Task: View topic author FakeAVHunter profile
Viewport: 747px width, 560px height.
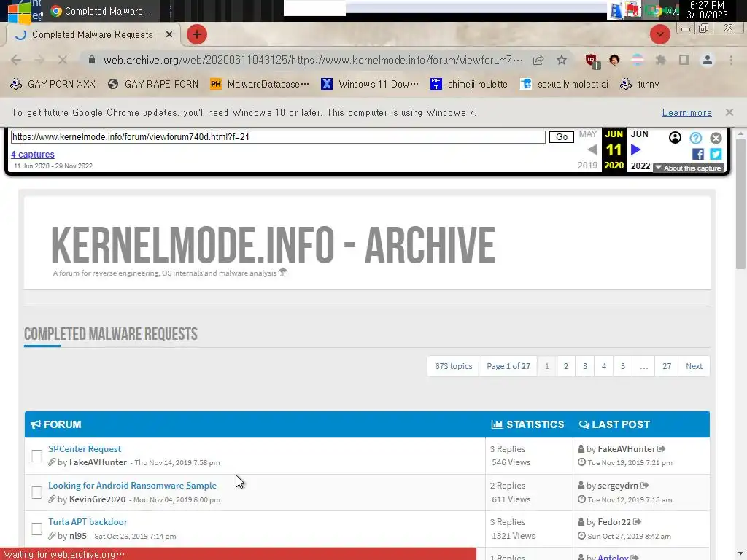Action: [x=98, y=462]
